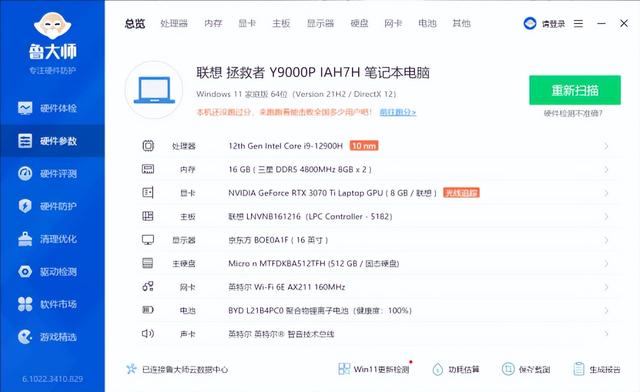Image resolution: width=640 pixels, height=392 pixels.
Task: Expand the 主硬盘 row chevron
Action: coord(606,263)
